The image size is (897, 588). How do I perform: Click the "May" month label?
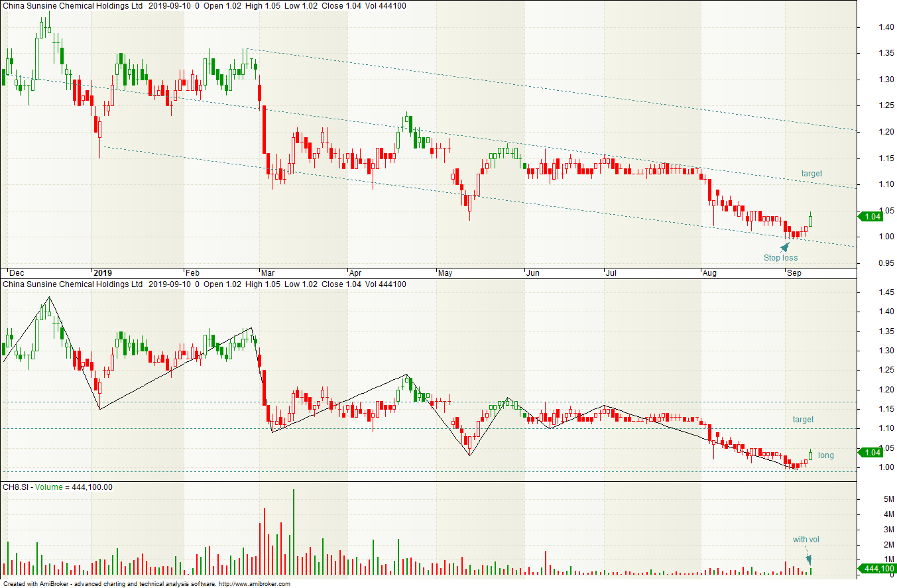[x=445, y=273]
